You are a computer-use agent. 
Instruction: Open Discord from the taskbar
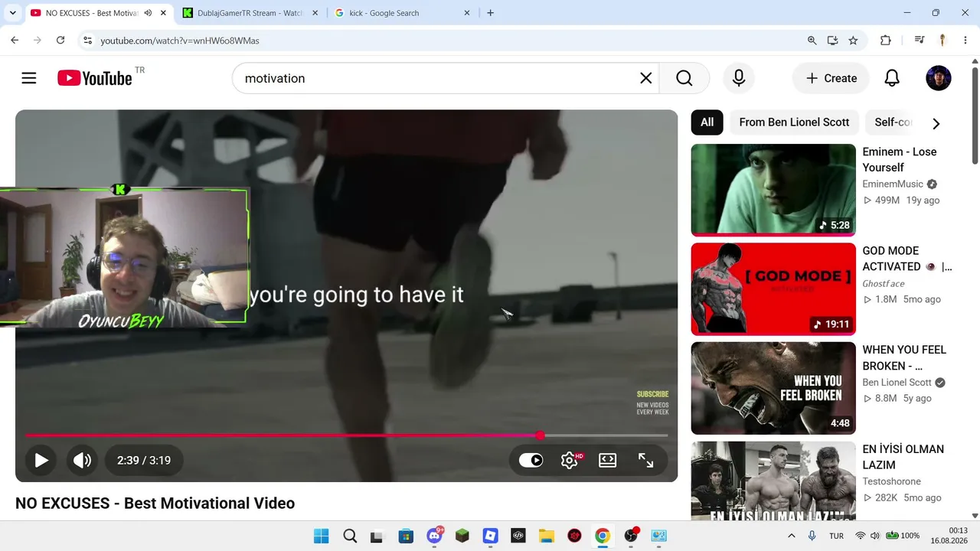click(434, 536)
